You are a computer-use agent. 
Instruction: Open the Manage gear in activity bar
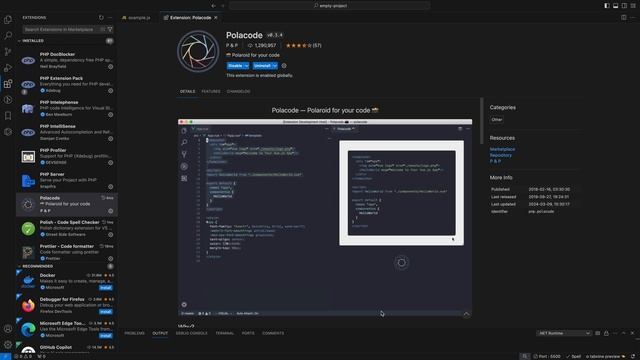pos(8,344)
